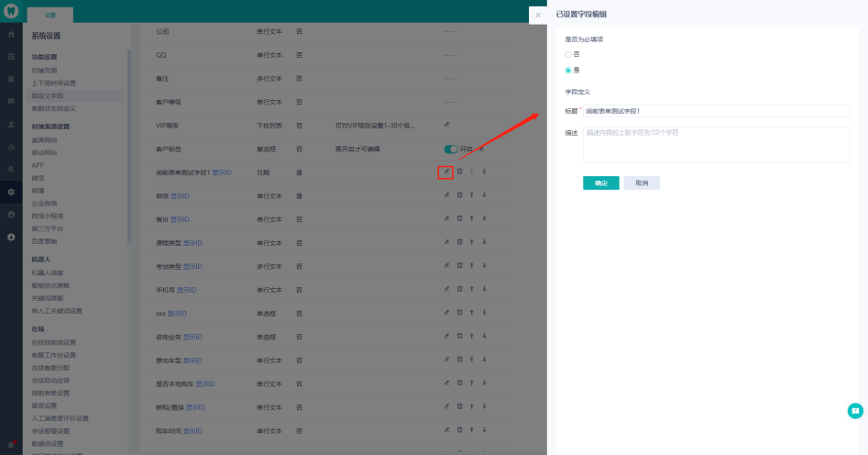The height and width of the screenshot is (455, 868).
Task: Edit the 新购/置换 field
Action: pyautogui.click(x=446, y=406)
